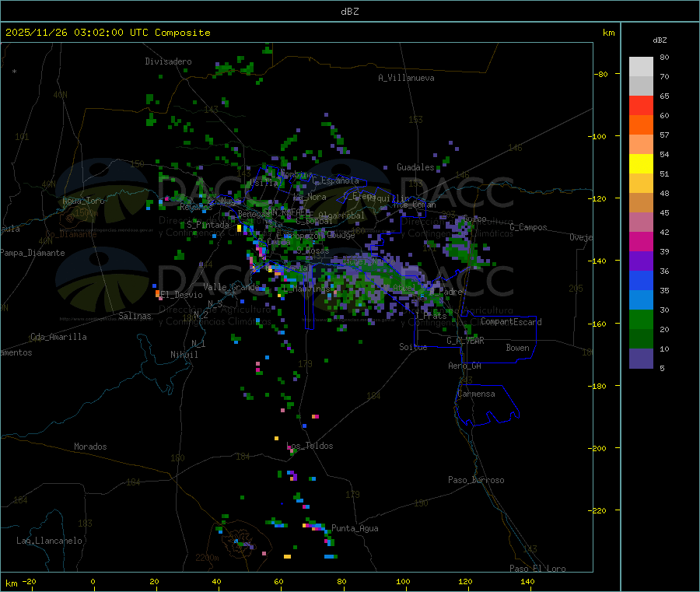
Task: Click the 39 dBZ violet legend swatch
Action: click(x=641, y=261)
